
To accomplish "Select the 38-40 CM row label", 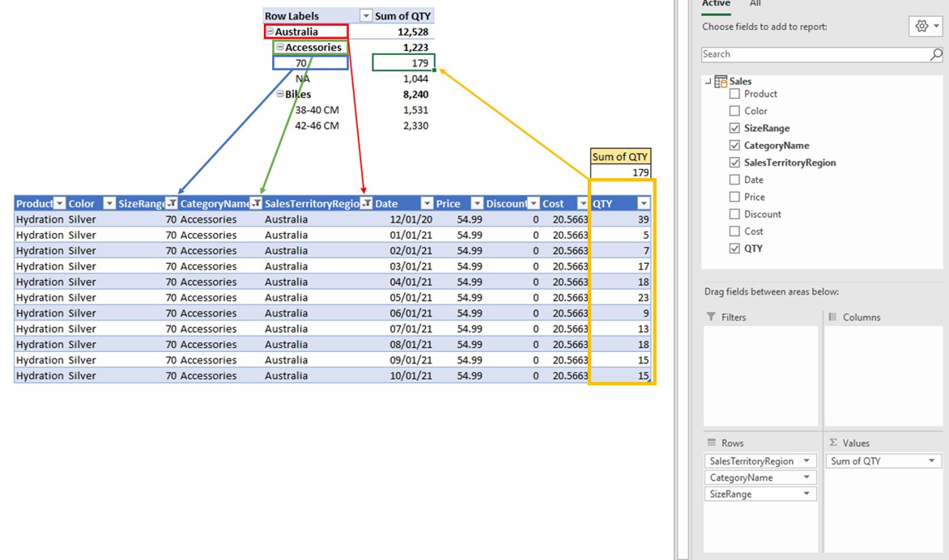I will [x=317, y=110].
